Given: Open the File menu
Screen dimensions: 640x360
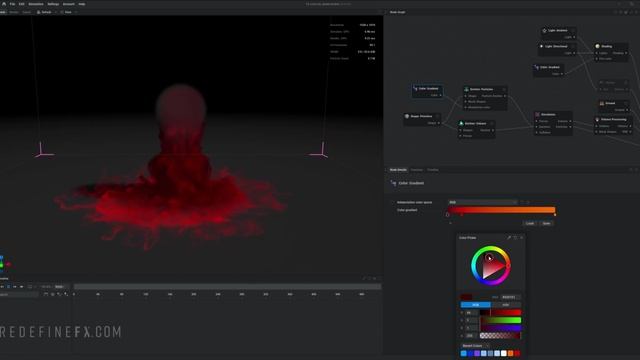Looking at the screenshot, I should coord(12,4).
